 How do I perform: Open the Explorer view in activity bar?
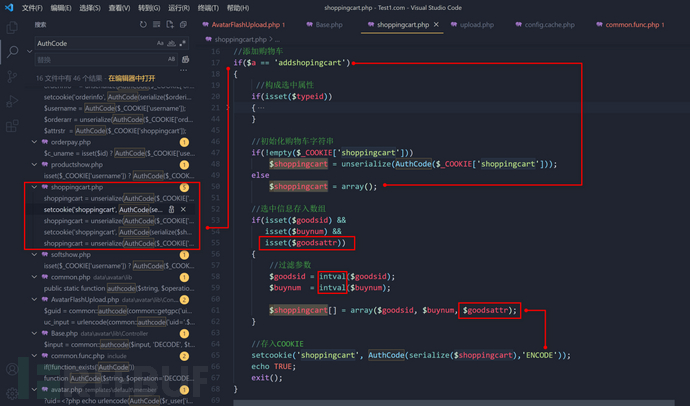pyautogui.click(x=12, y=26)
